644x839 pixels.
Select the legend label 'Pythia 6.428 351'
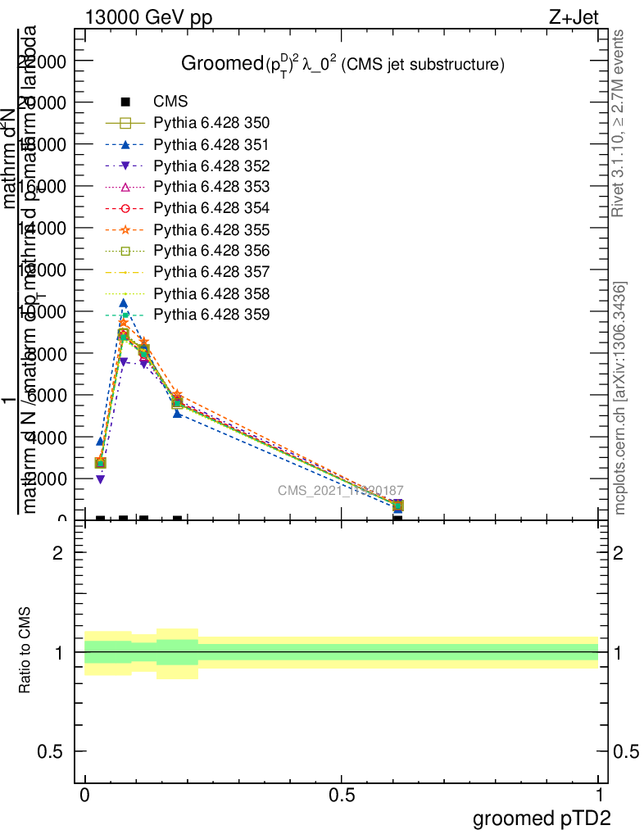click(x=211, y=144)
